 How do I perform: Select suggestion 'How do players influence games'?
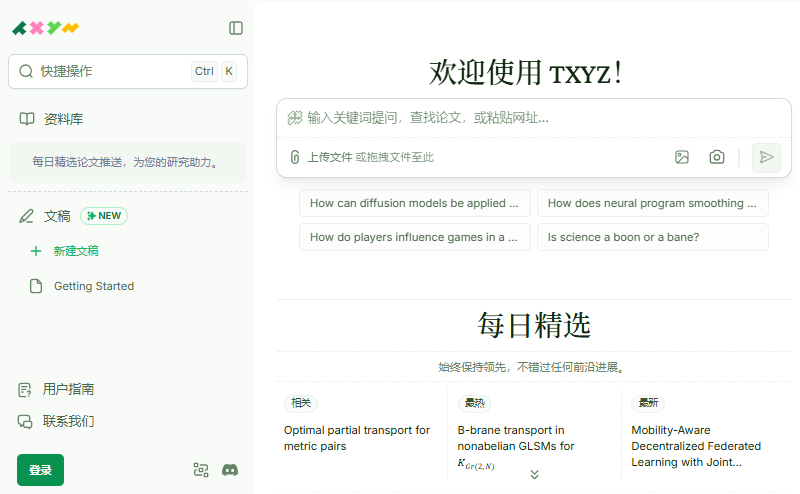pyautogui.click(x=415, y=237)
